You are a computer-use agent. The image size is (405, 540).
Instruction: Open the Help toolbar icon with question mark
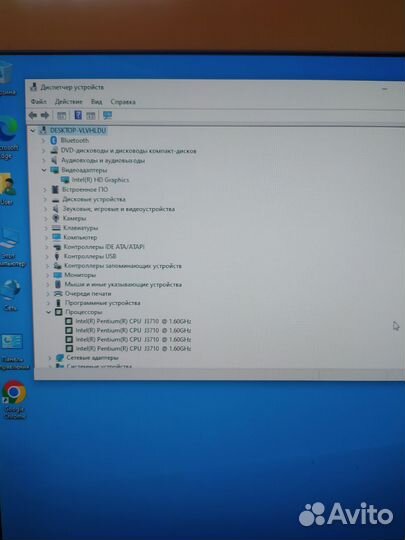tap(78, 115)
